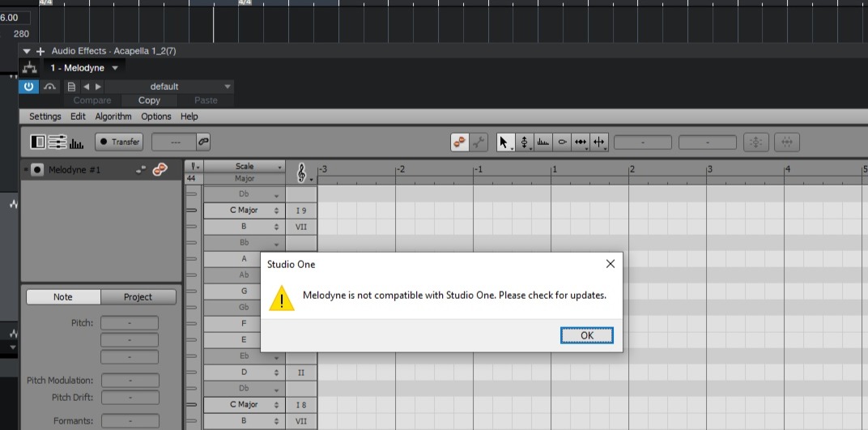Click the first Pitch value field
Screen dimensions: 868x430
click(x=130, y=322)
